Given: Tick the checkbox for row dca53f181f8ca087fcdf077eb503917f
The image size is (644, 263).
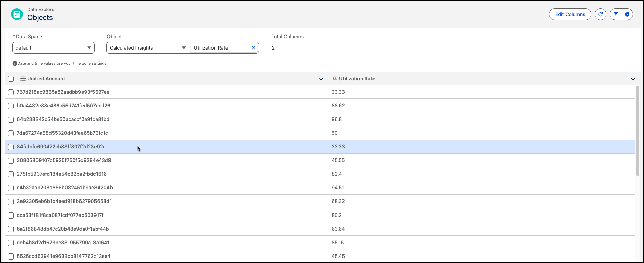Looking at the screenshot, I should (11, 216).
